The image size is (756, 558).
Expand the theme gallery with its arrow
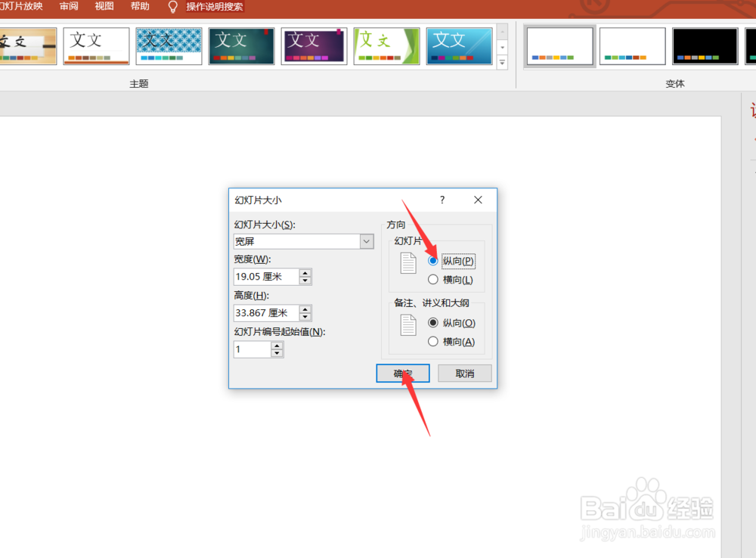pyautogui.click(x=502, y=60)
